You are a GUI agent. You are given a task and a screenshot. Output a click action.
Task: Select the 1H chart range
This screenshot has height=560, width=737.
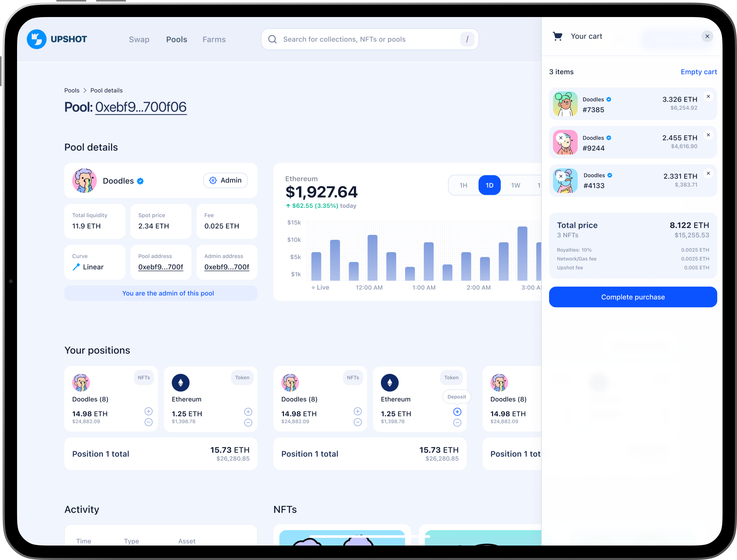(463, 185)
